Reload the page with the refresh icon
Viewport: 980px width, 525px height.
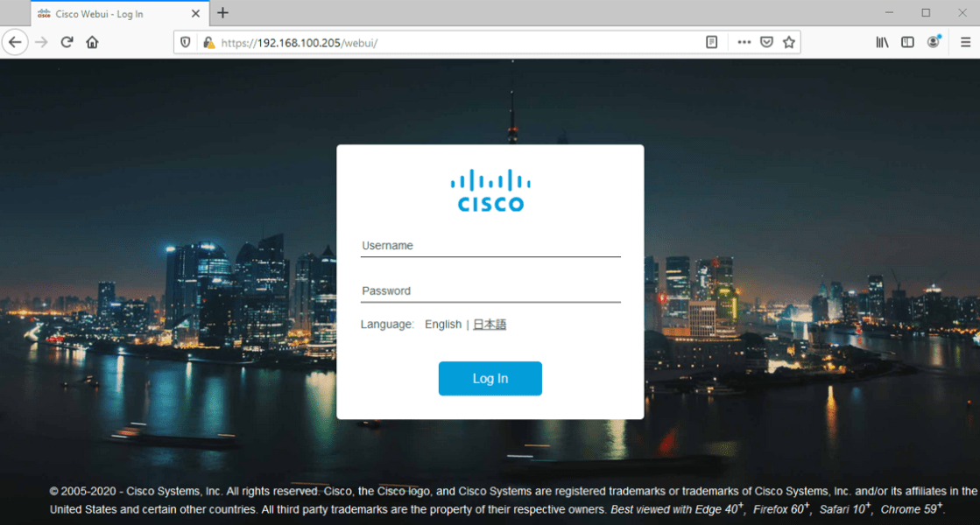pyautogui.click(x=67, y=43)
